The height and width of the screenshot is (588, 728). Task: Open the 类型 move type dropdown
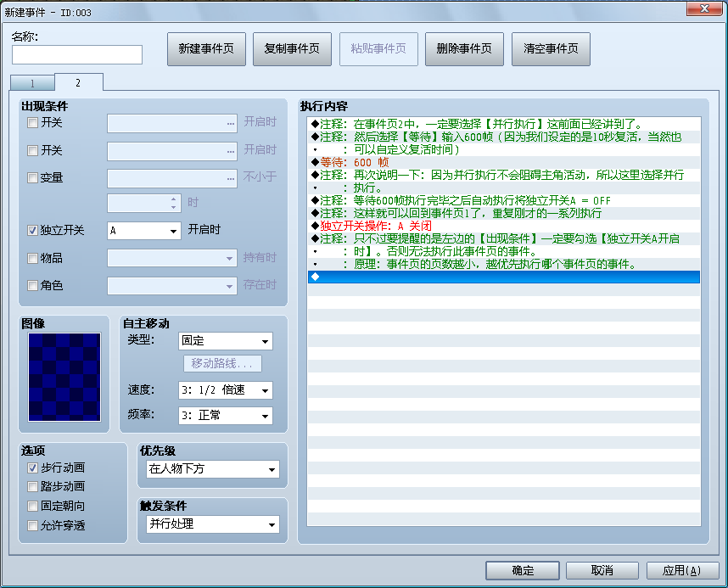pos(226,341)
